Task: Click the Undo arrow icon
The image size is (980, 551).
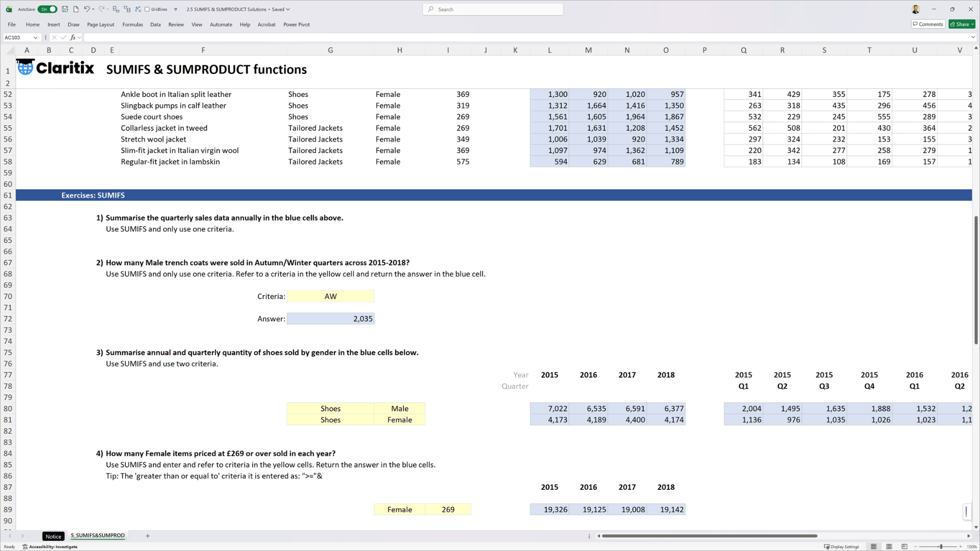Action: (87, 9)
